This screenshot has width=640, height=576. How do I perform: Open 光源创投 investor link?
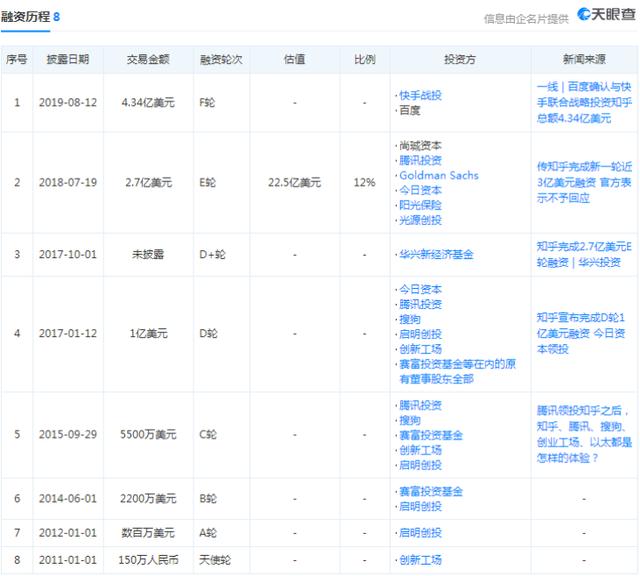(x=420, y=220)
